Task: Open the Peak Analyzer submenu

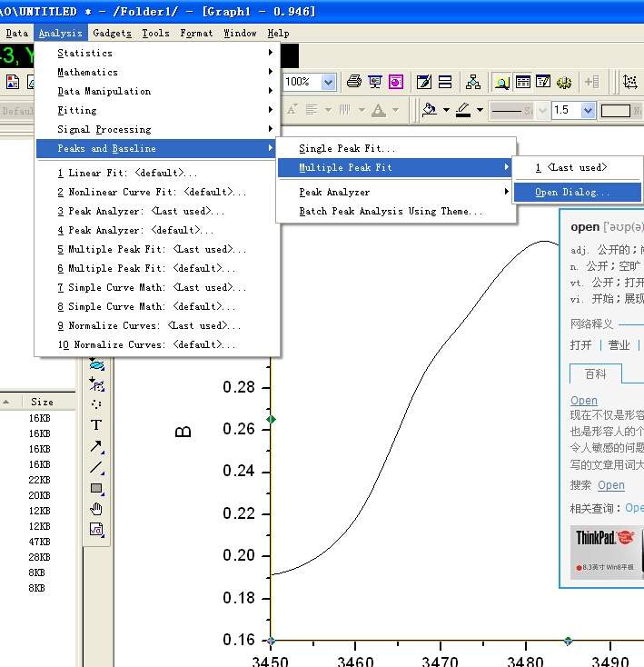Action: click(333, 192)
